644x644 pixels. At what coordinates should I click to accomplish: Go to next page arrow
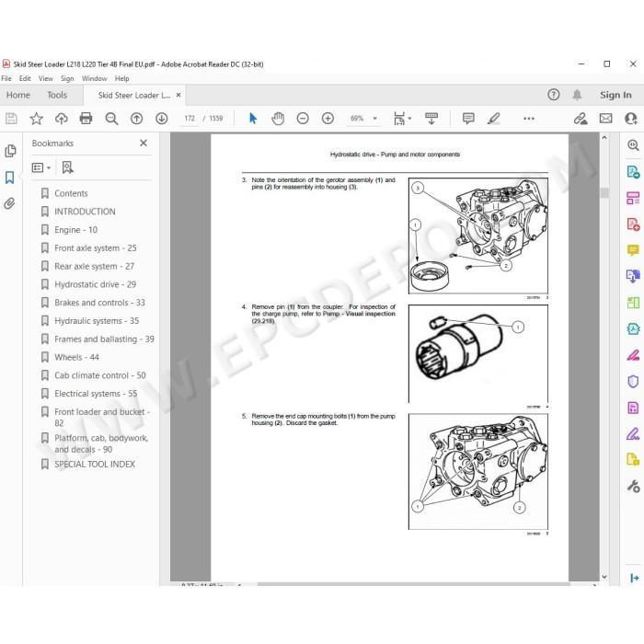click(161, 119)
